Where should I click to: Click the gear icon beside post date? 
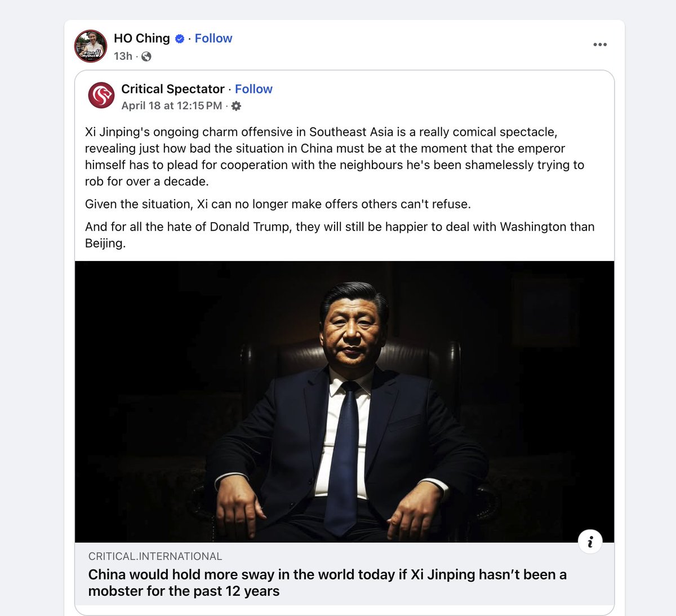[x=236, y=106]
